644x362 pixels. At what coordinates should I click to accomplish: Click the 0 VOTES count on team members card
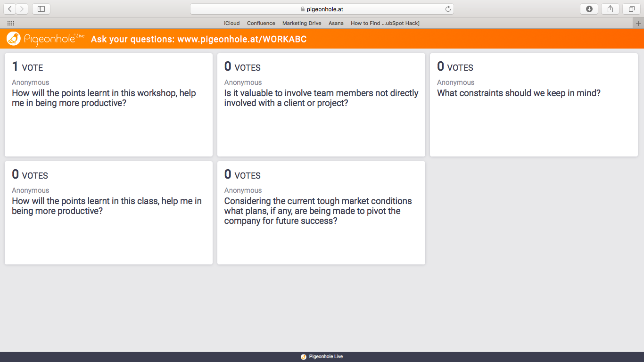point(242,67)
